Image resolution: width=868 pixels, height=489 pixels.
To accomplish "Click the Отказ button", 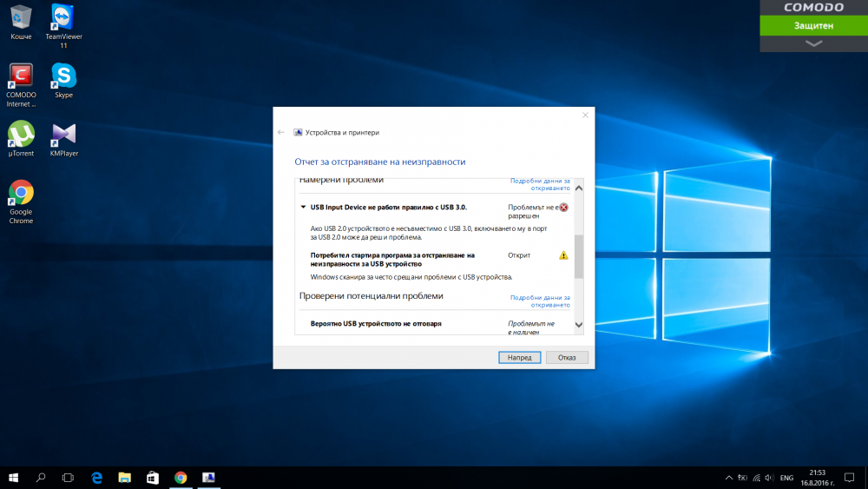I will tap(567, 357).
